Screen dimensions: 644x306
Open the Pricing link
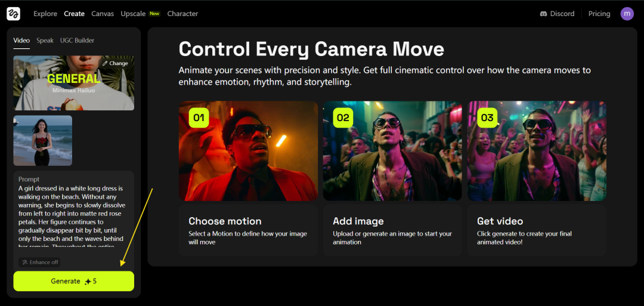599,14
